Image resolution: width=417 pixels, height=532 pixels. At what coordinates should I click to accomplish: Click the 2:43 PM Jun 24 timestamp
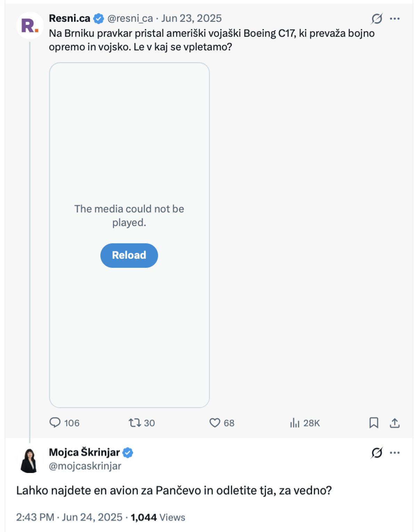pos(69,517)
